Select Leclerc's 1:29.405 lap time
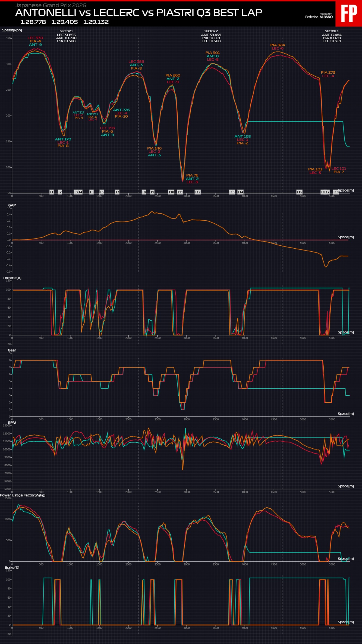Screen dimensions: 362x644 point(65,22)
